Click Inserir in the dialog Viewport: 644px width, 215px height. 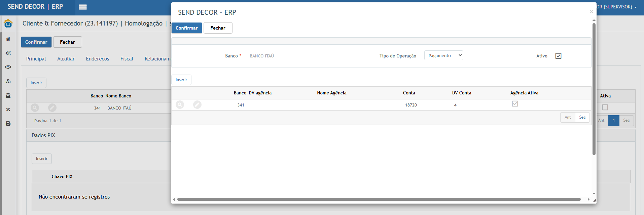coord(181,80)
